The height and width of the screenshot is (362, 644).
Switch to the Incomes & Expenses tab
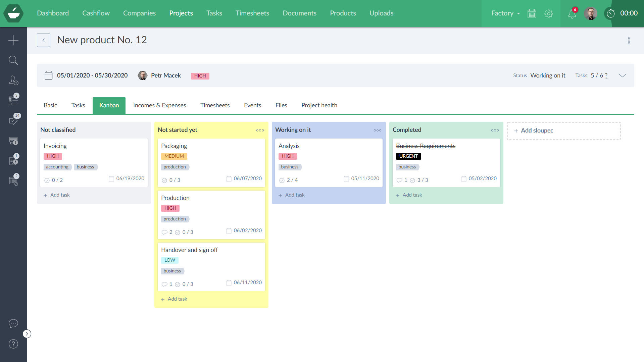pos(159,105)
